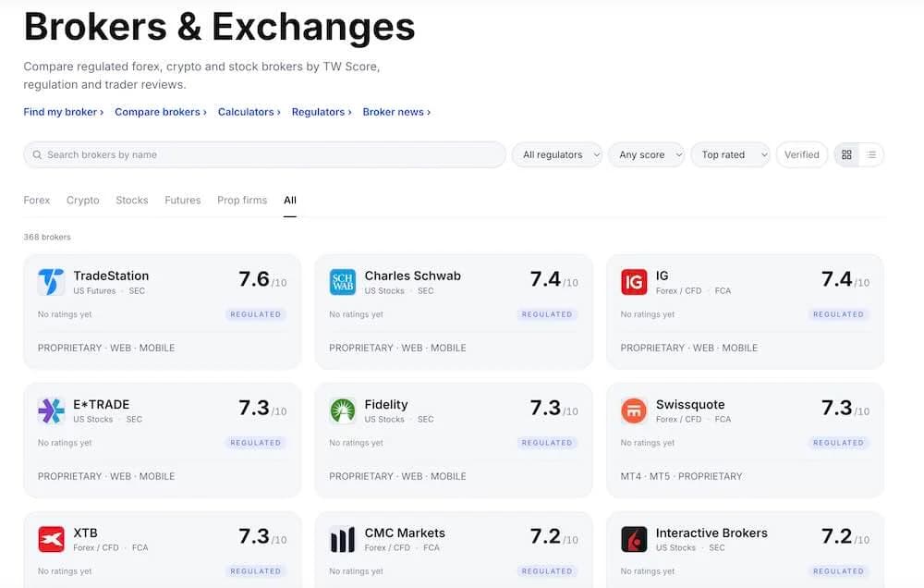Open the All regulators dropdown
This screenshot has height=588, width=924.
coord(557,154)
